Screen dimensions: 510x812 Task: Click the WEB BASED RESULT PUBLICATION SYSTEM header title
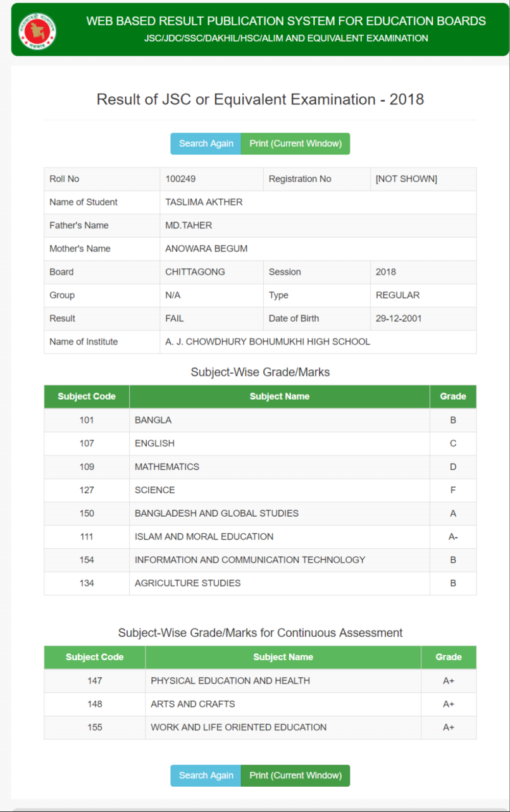coord(286,21)
